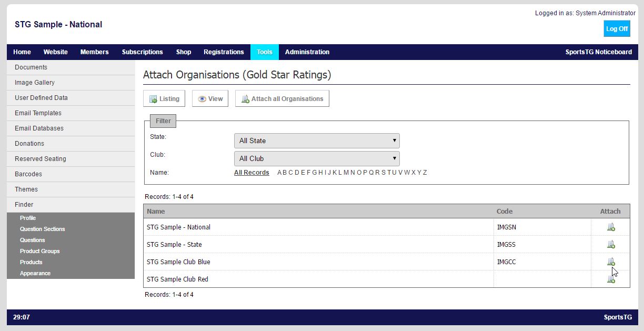Open the Members menu
Screen dimensions: 644x331
point(94,52)
